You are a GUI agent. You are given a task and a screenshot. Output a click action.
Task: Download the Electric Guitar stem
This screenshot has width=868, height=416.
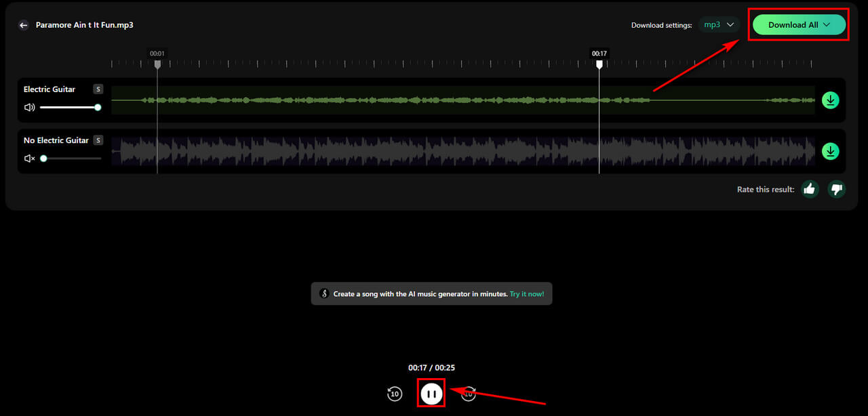(x=831, y=100)
